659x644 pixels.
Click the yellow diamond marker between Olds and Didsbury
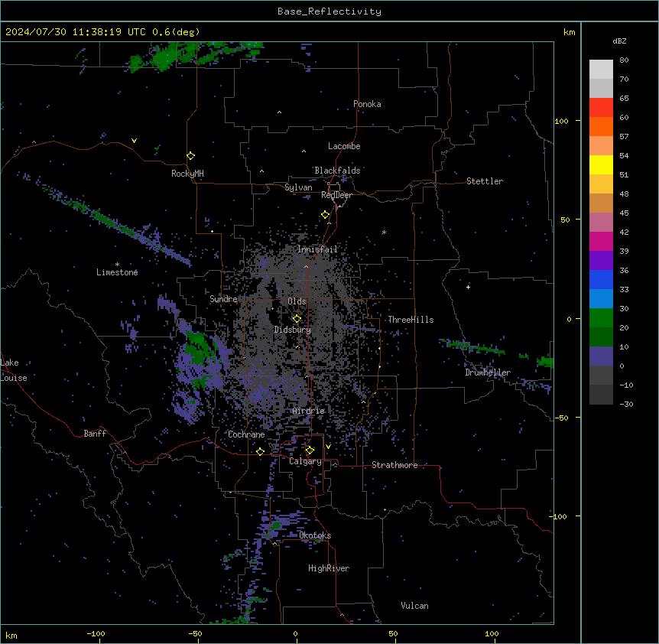tap(297, 319)
